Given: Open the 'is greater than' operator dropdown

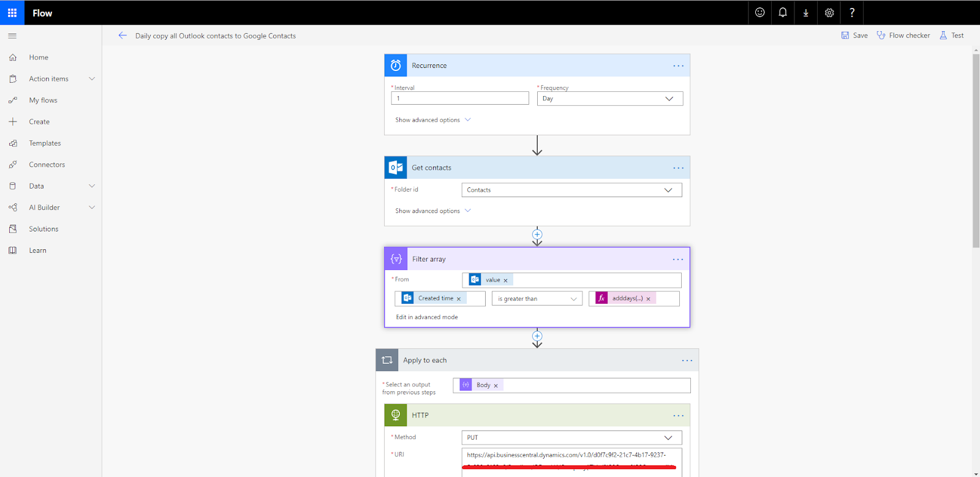Looking at the screenshot, I should [537, 299].
